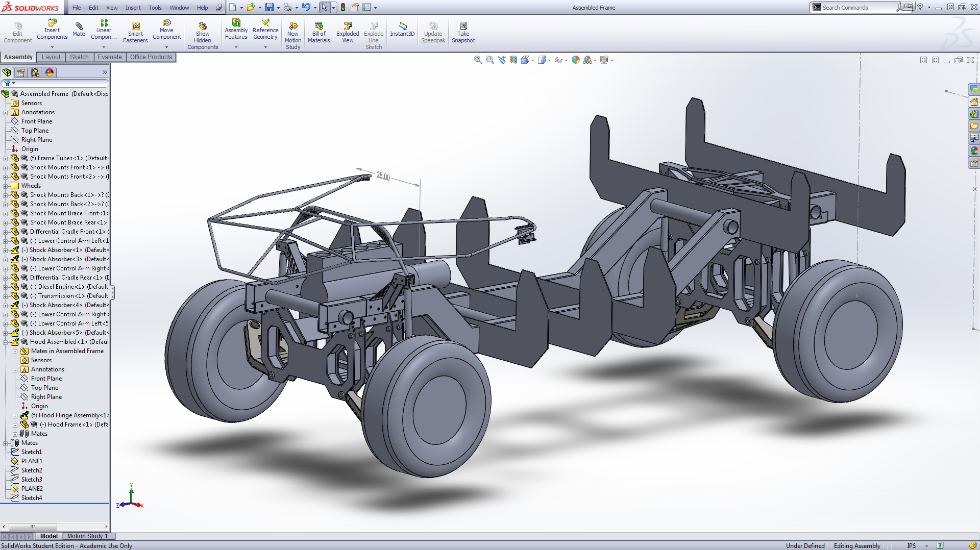980x550 pixels.
Task: Open FeatureManager design tree tab
Action: [x=7, y=72]
